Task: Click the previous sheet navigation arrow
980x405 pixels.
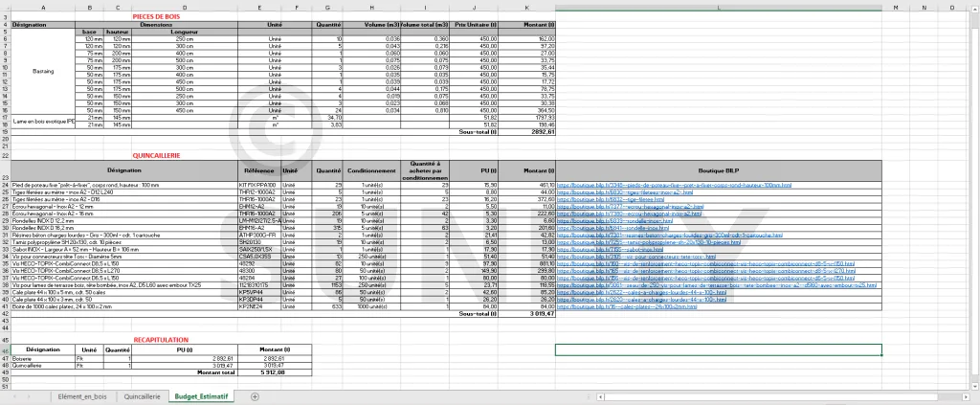Action: click(14, 396)
